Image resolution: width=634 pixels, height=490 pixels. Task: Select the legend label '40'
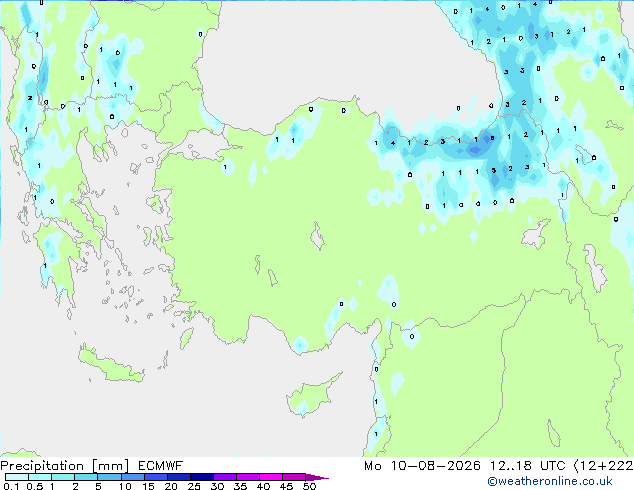click(x=263, y=486)
